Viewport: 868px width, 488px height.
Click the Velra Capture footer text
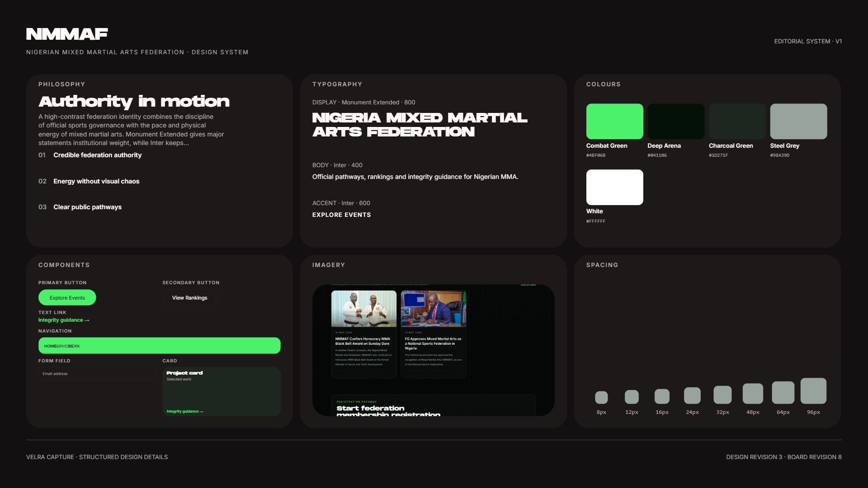(97, 457)
